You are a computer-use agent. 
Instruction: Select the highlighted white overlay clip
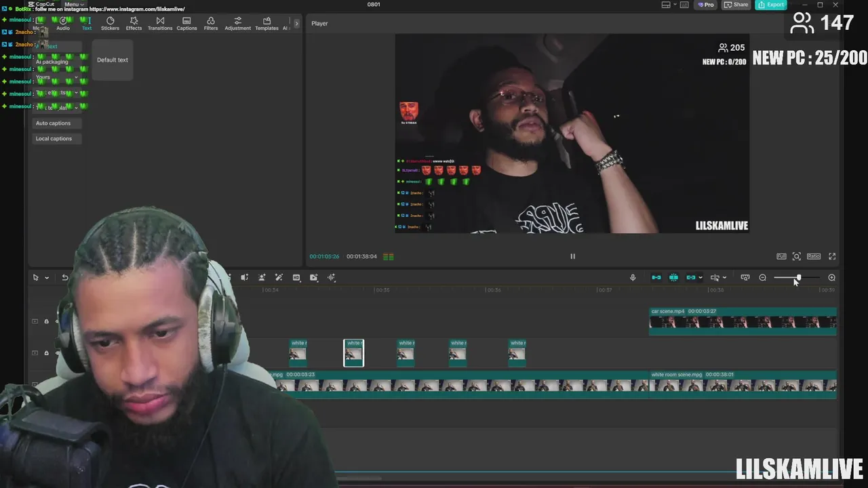(353, 353)
